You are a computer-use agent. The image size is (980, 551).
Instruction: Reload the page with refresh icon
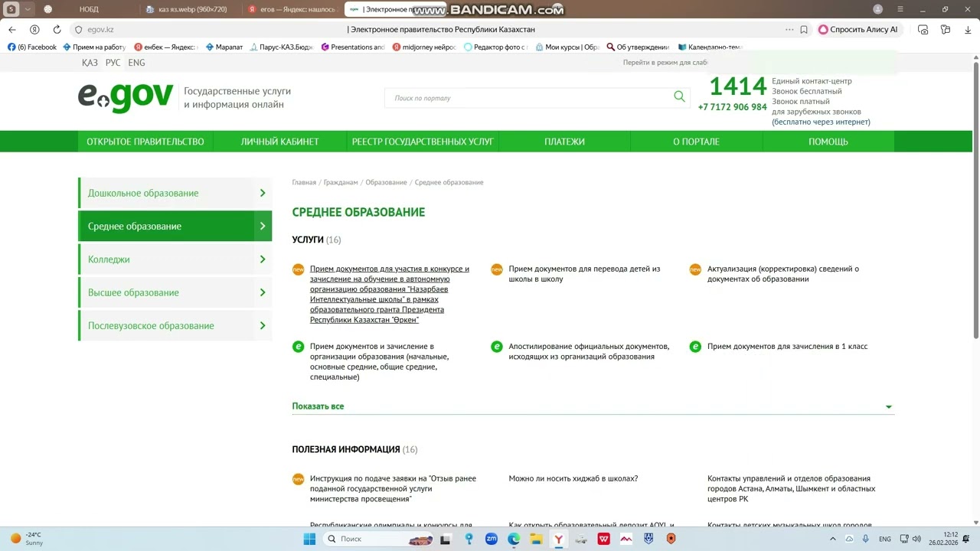pyautogui.click(x=57, y=29)
